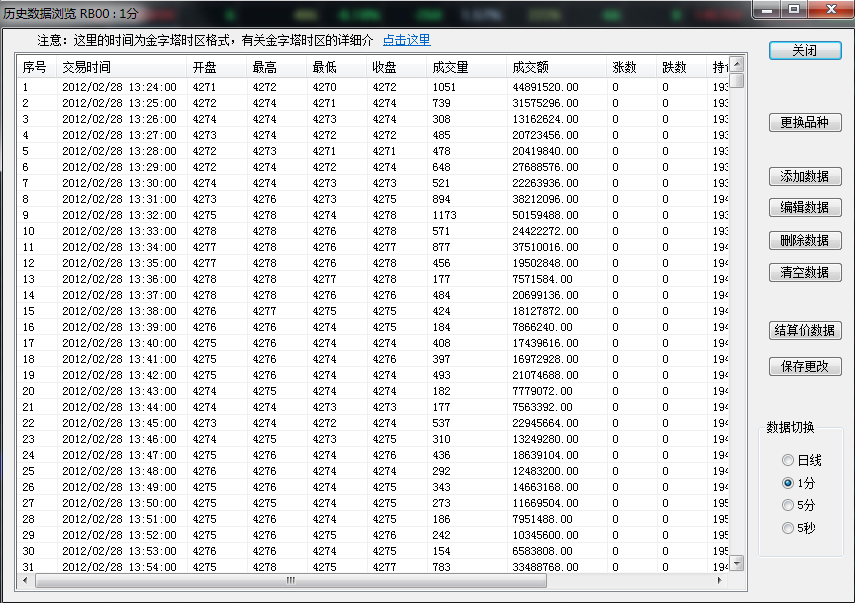This screenshot has width=860, height=610.
Task: Click the 保存更改 button
Action: pos(804,367)
